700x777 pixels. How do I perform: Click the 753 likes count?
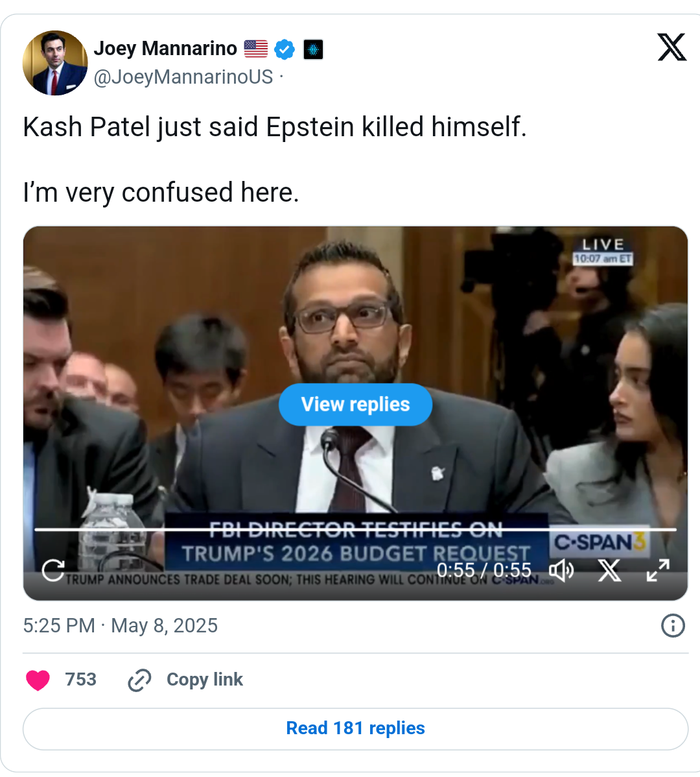(x=80, y=680)
